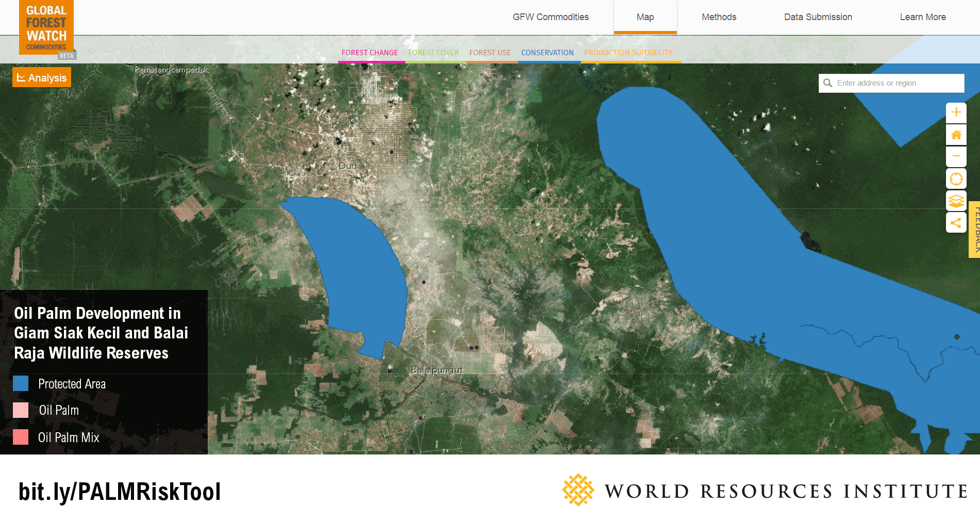
Task: Expand the Forest Use layer menu
Action: coord(490,53)
